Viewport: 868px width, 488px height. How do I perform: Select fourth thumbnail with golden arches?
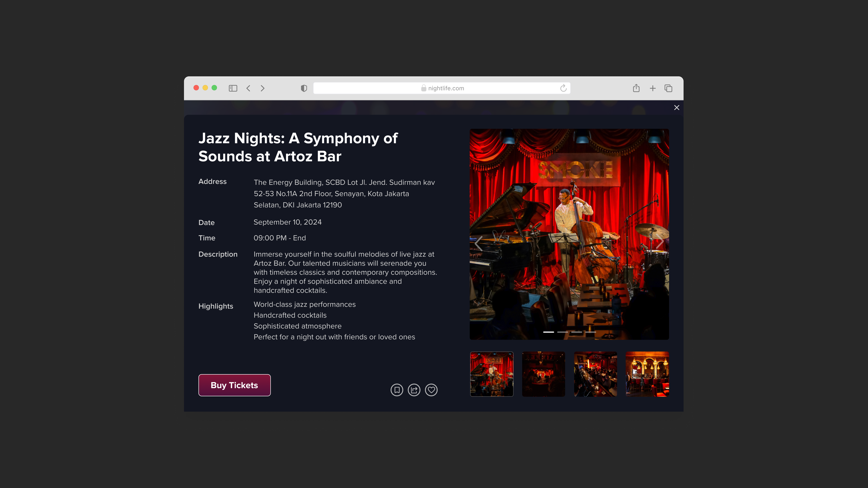click(647, 374)
